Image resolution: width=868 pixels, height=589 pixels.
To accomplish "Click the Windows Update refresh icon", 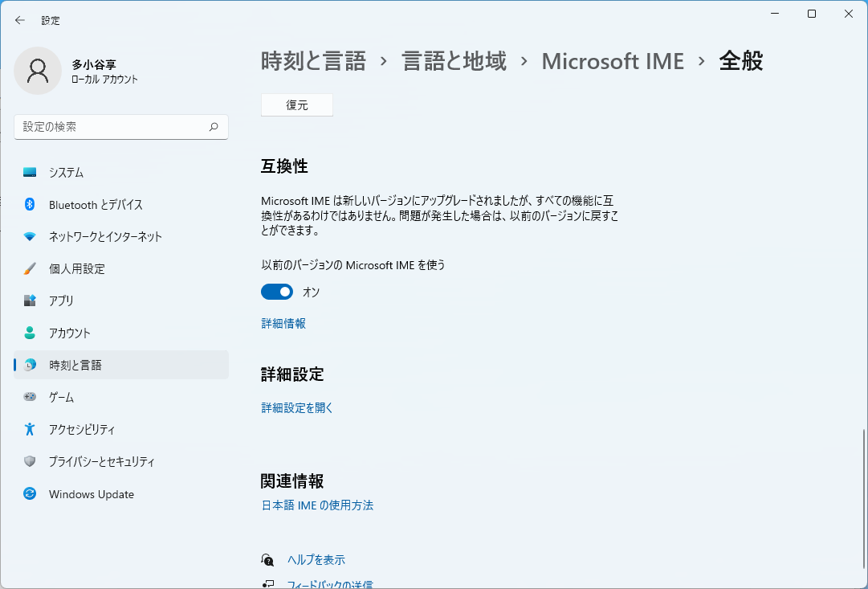I will pos(30,493).
